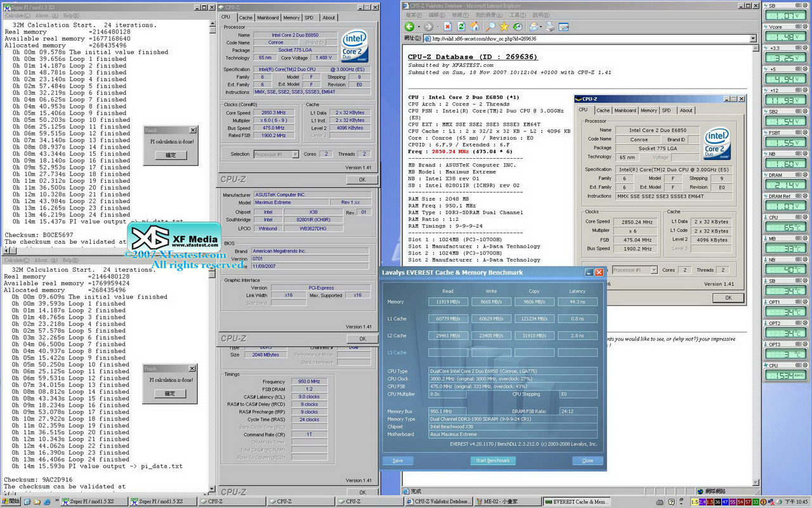Open the IE Search magnifier pane

click(x=490, y=27)
